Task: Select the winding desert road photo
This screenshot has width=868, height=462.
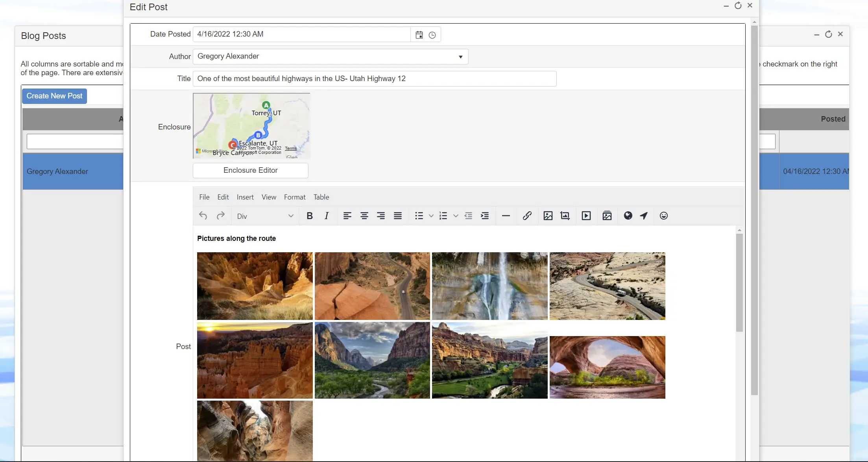Action: point(607,286)
